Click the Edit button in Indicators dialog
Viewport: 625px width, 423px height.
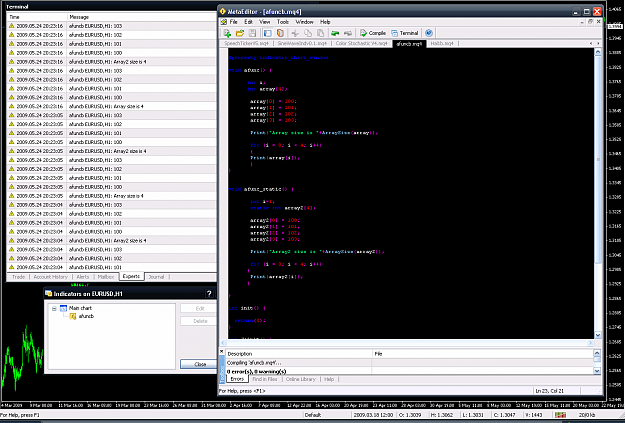[199, 309]
